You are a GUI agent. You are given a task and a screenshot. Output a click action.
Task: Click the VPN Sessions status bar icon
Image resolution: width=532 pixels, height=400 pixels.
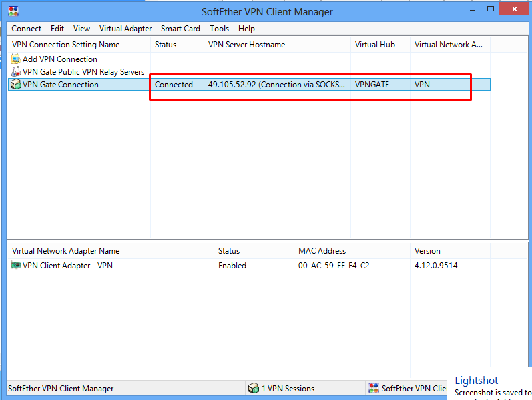pos(254,388)
